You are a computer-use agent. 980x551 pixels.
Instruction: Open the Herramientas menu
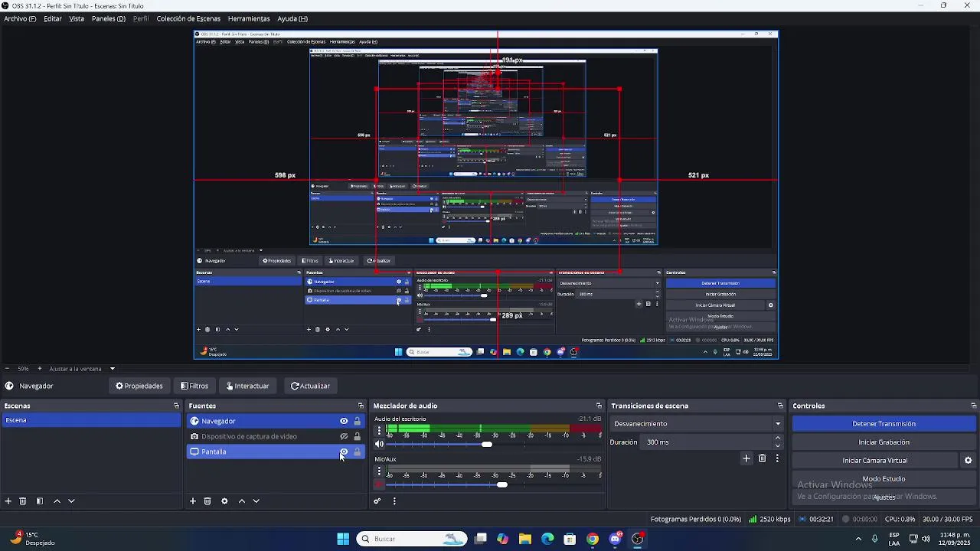249,18
